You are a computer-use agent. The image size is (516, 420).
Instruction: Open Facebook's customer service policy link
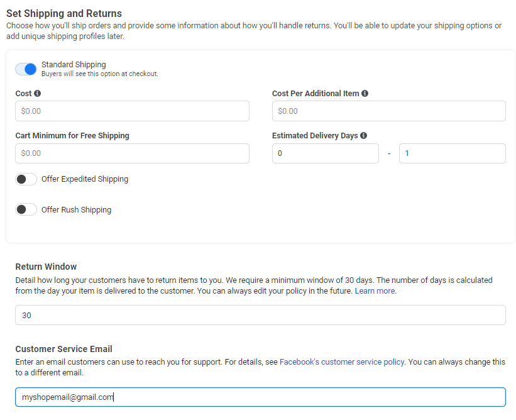coord(341,362)
